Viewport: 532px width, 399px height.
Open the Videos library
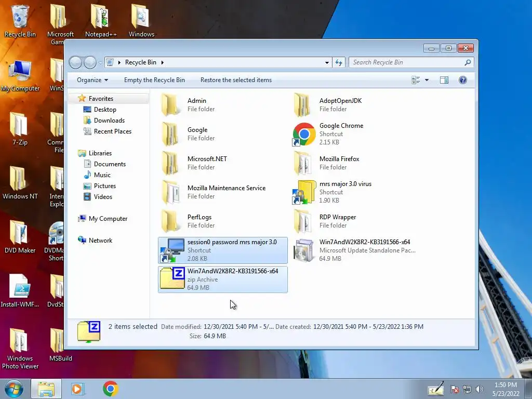103,197
